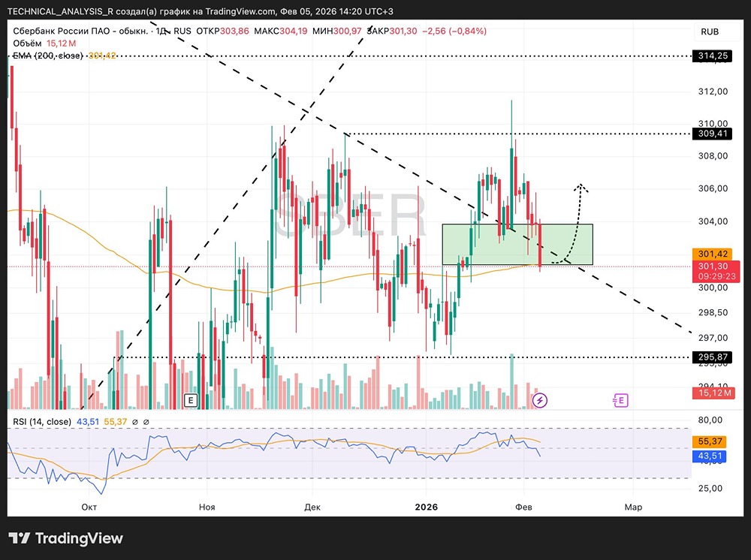The image size is (751, 560).
Task: Click the −2,56 (−0,84%) change value
Action: (x=454, y=31)
